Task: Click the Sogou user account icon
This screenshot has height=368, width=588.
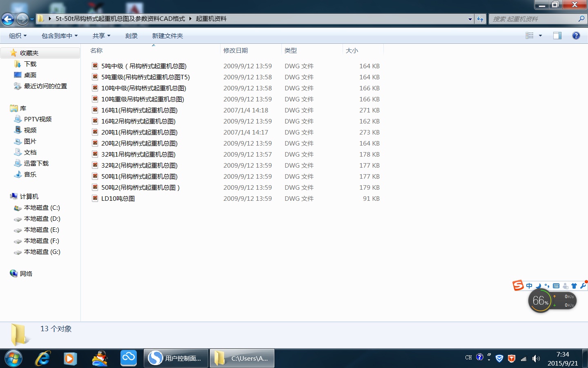Action: [x=566, y=286]
